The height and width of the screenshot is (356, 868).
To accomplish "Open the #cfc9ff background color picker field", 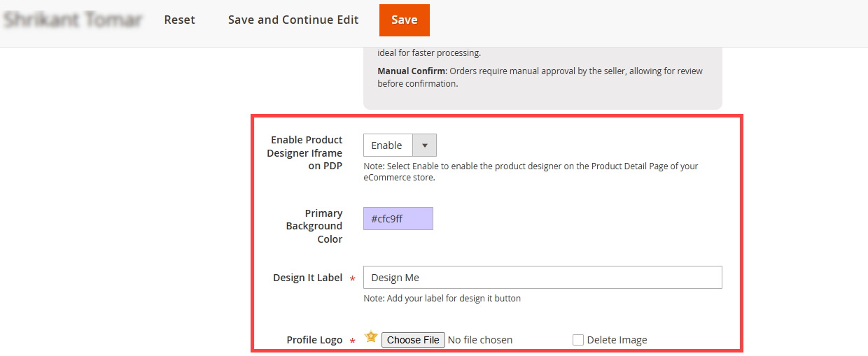I will coord(398,218).
